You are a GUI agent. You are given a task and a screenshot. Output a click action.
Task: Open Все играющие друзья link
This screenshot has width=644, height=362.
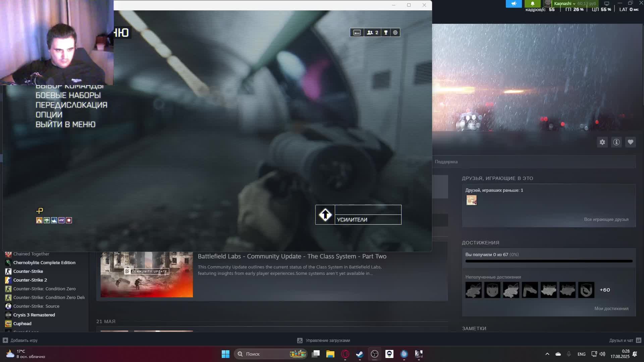pyautogui.click(x=606, y=219)
